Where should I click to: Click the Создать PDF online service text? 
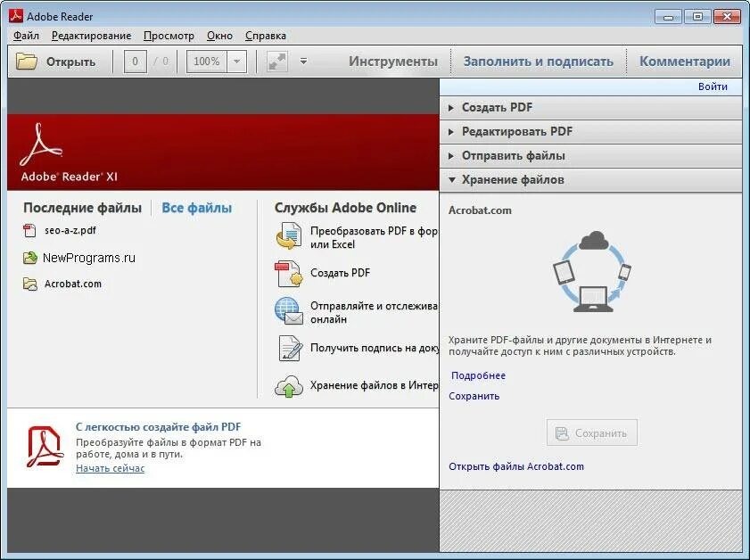coord(340,273)
